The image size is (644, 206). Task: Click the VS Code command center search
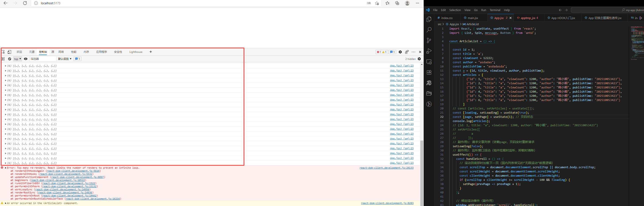coord(608,10)
